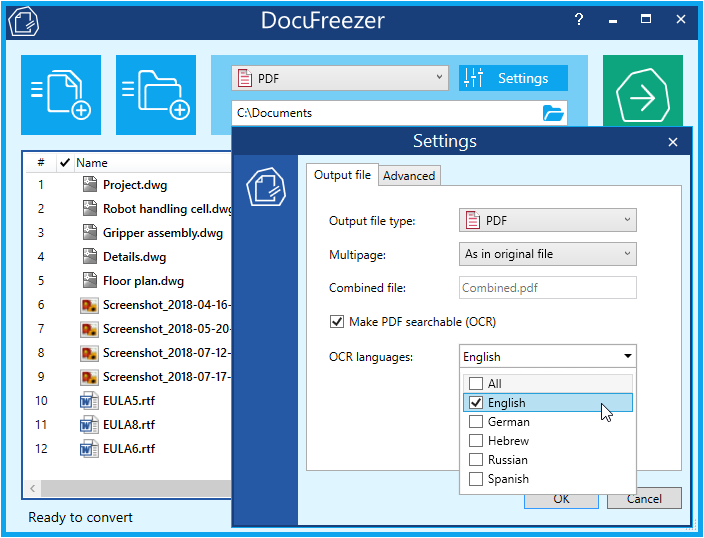The image size is (704, 538).
Task: Click the # column header
Action: click(x=41, y=163)
